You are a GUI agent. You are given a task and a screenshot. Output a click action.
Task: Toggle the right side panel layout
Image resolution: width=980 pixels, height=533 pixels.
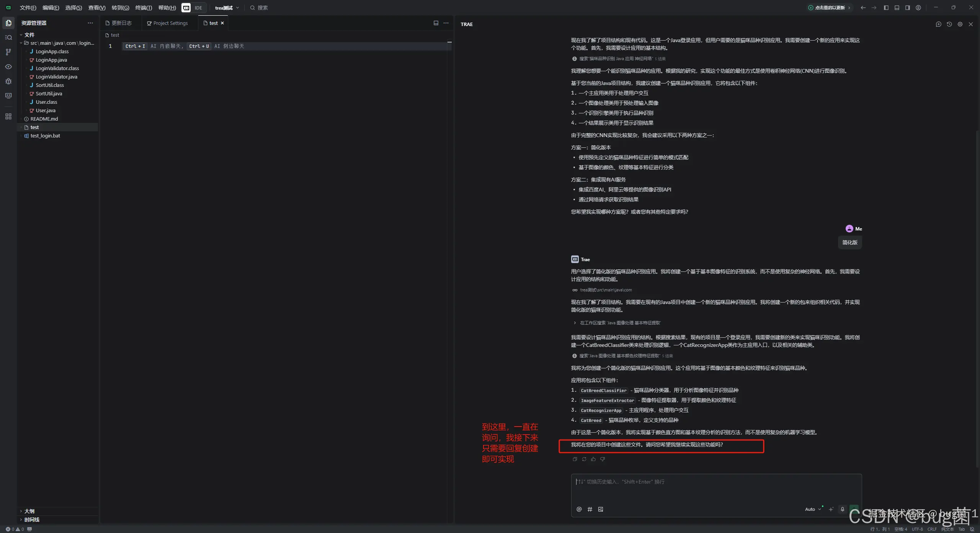pyautogui.click(x=907, y=8)
